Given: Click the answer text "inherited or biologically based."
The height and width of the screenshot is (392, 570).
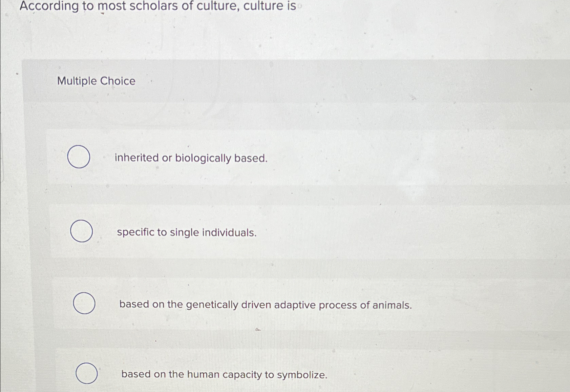Looking at the screenshot, I should (191, 158).
